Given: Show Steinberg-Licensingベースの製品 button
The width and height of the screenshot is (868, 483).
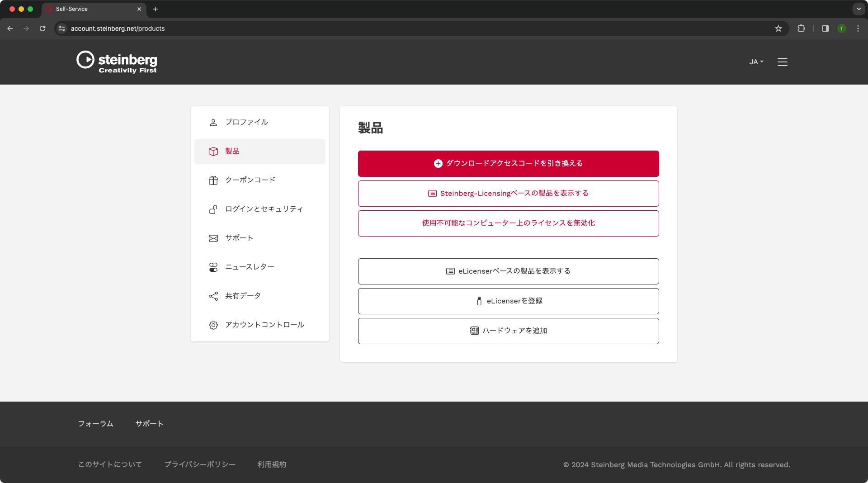Looking at the screenshot, I should coord(508,193).
